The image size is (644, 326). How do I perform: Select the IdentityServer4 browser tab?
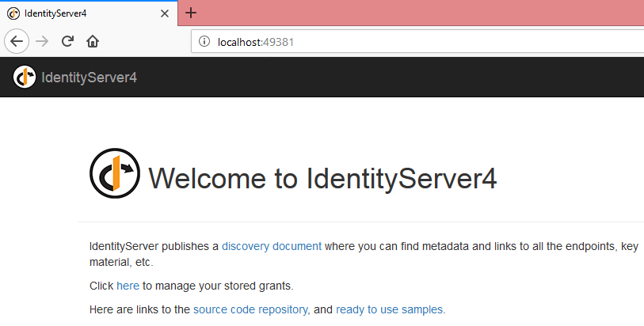point(89,13)
